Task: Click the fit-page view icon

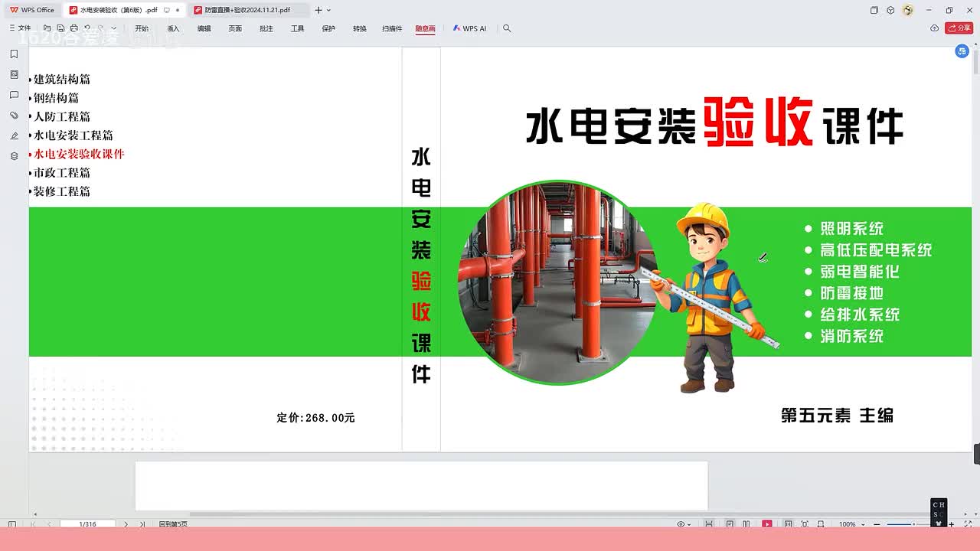Action: coord(805,524)
